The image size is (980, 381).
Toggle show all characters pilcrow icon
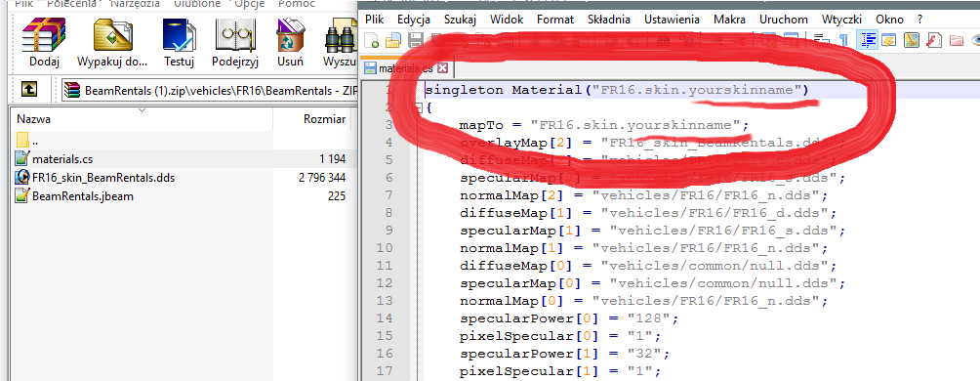pyautogui.click(x=843, y=41)
